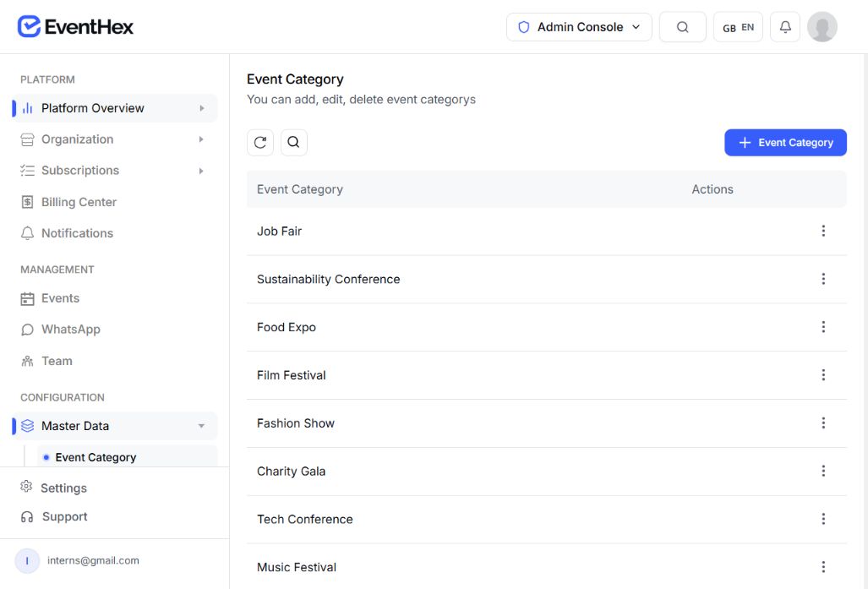This screenshot has height=589, width=868.
Task: Click the interns@gmail.com account entry
Action: pyautogui.click(x=93, y=561)
